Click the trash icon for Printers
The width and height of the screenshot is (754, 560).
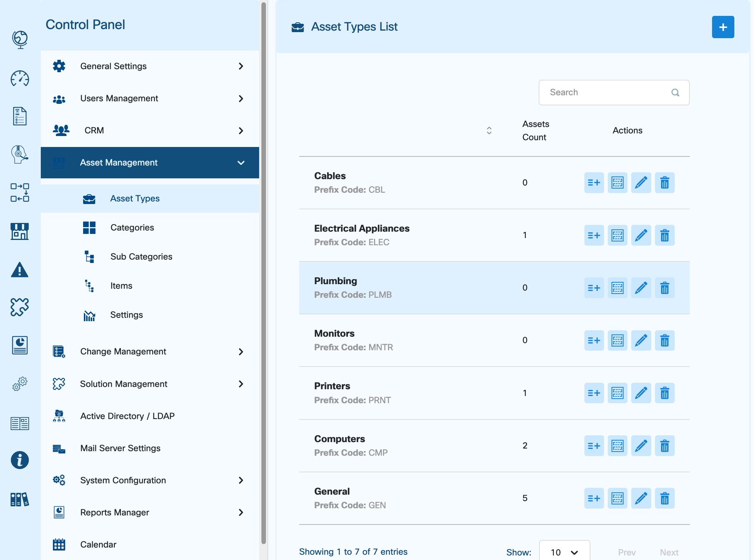[664, 393]
